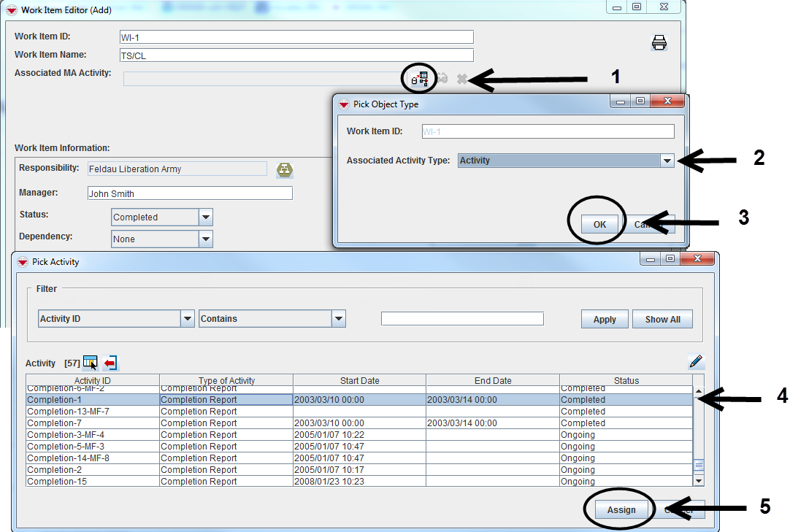The image size is (790, 532).
Task: Click the Associate MA Activity picker icon
Action: [420, 78]
